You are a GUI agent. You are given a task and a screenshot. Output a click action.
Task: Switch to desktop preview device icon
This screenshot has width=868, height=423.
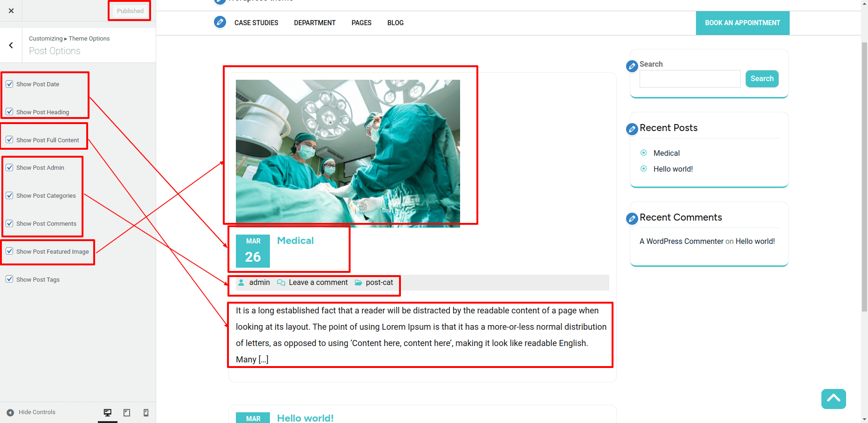click(x=108, y=412)
